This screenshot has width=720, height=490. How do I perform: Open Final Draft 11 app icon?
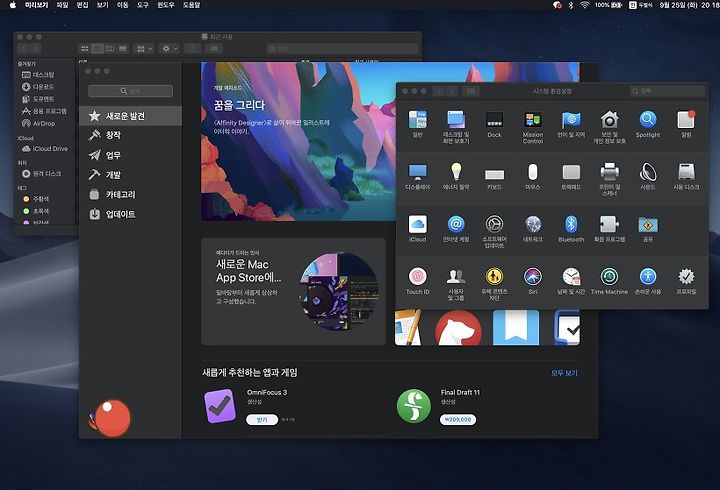click(414, 406)
